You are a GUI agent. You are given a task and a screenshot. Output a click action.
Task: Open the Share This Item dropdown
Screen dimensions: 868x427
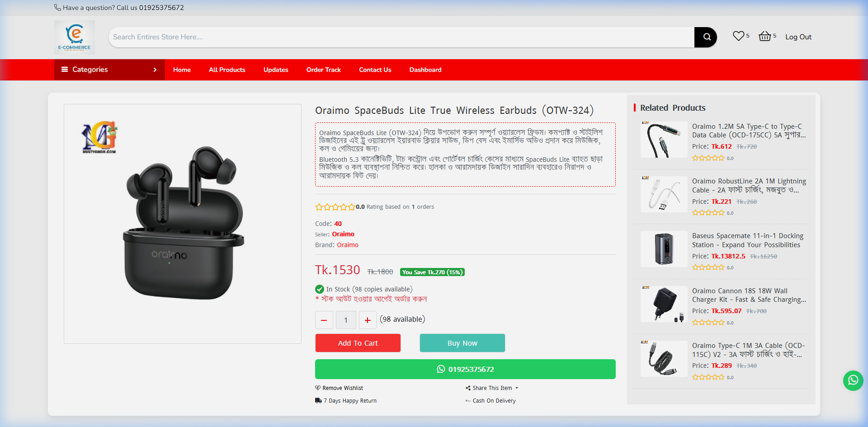[492, 388]
